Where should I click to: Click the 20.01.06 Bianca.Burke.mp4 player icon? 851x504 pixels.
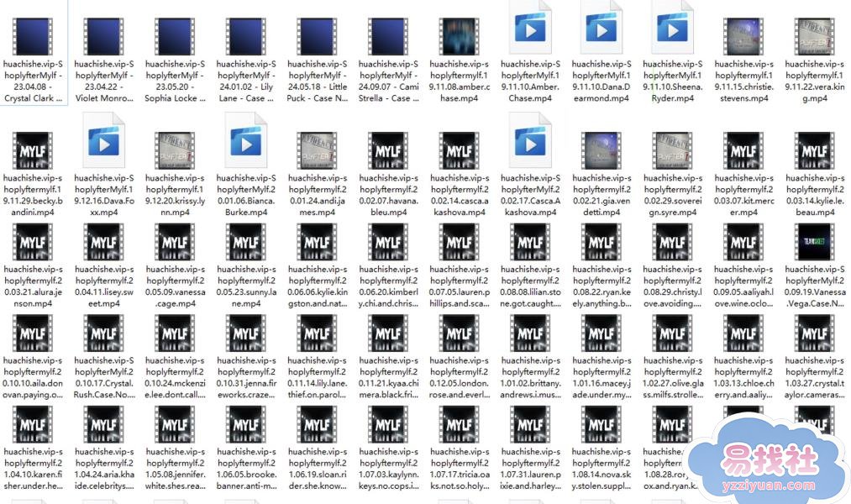pyautogui.click(x=246, y=140)
